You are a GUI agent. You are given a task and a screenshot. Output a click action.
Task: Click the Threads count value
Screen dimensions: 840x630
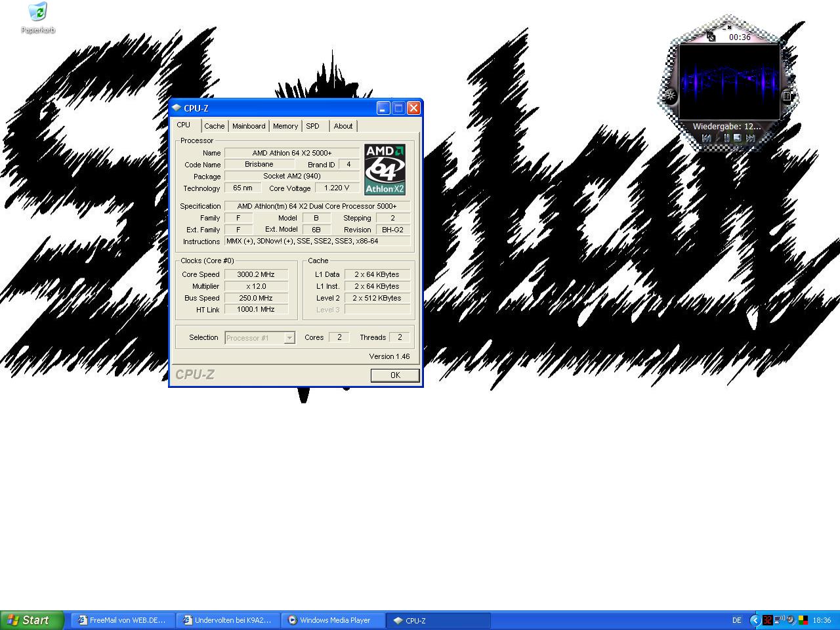(400, 337)
